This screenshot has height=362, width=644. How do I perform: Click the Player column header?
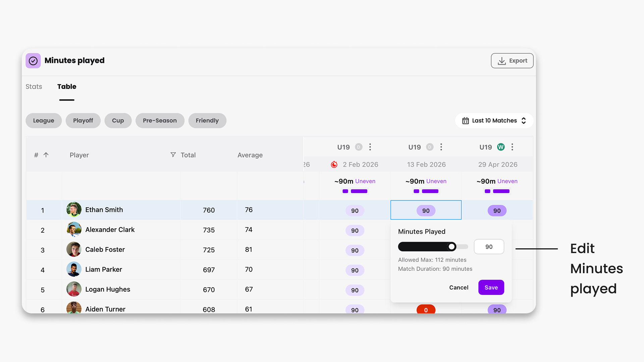(x=79, y=155)
